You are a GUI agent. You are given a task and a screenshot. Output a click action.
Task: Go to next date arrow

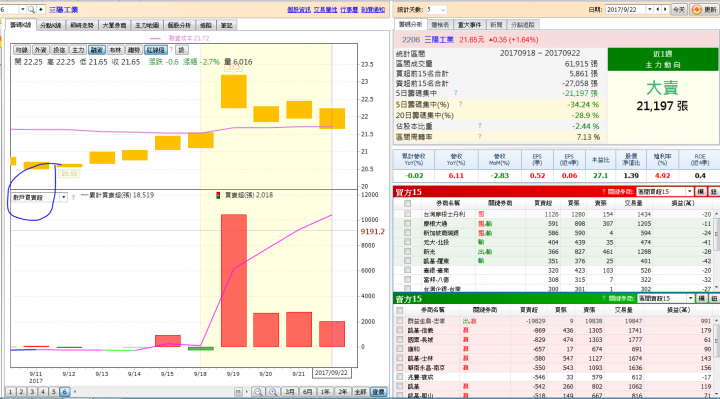point(665,10)
